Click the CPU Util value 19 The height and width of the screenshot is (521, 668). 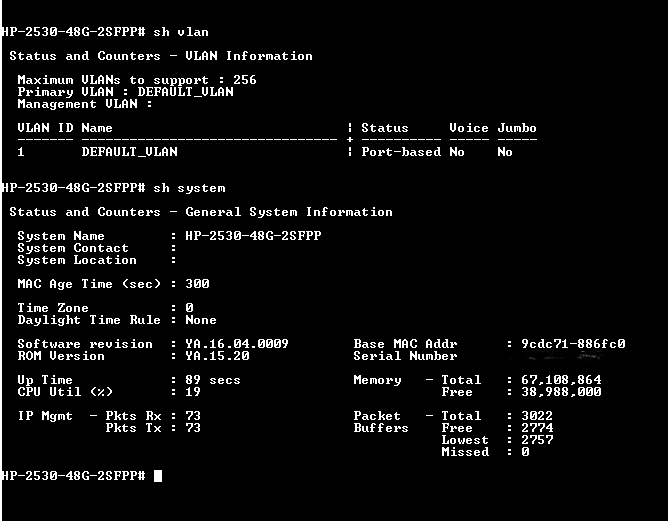[193, 391]
